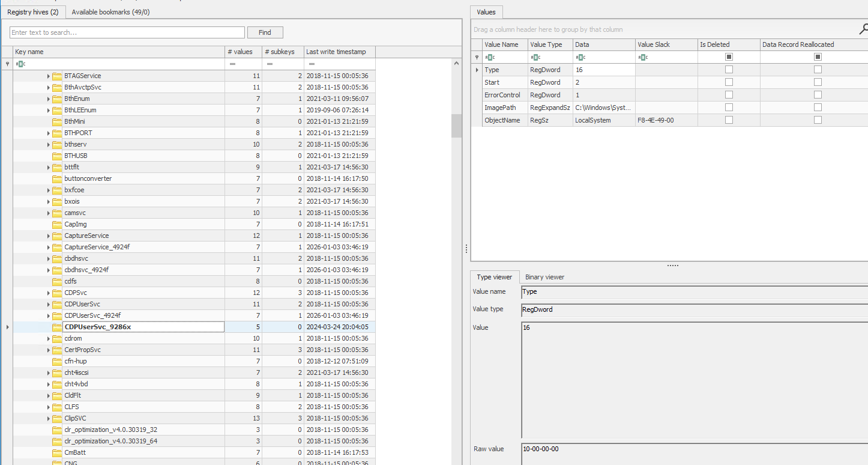This screenshot has width=868, height=465.
Task: Expand the cdrom key node
Action: 49,339
